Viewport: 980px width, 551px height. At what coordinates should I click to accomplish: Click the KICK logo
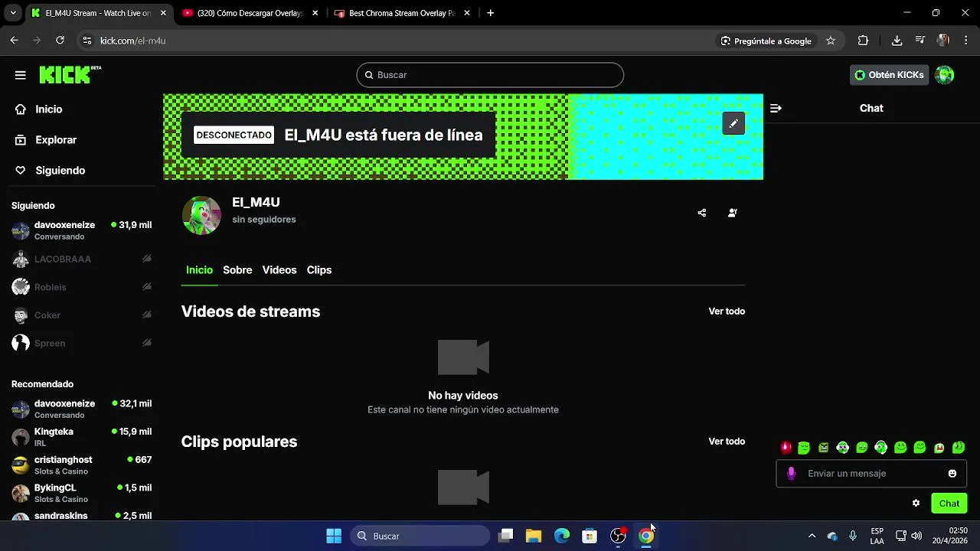coord(70,74)
